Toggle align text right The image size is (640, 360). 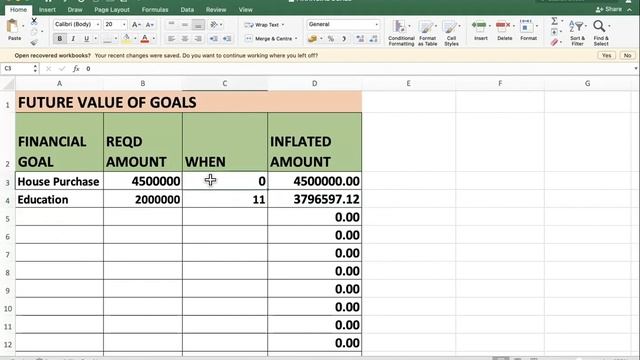click(198, 39)
